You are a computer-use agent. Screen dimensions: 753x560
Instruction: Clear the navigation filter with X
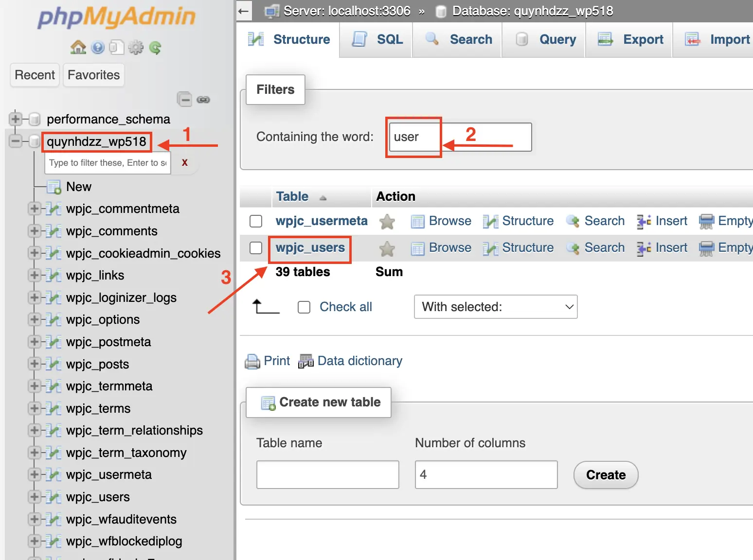point(185,162)
